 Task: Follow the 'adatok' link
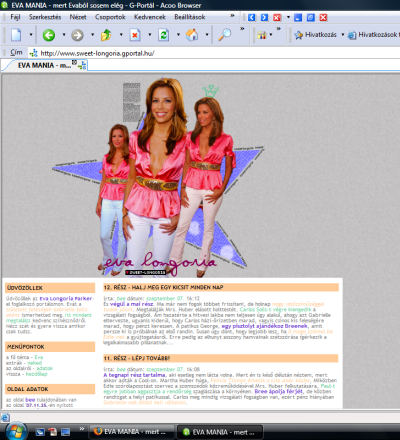tap(44, 368)
